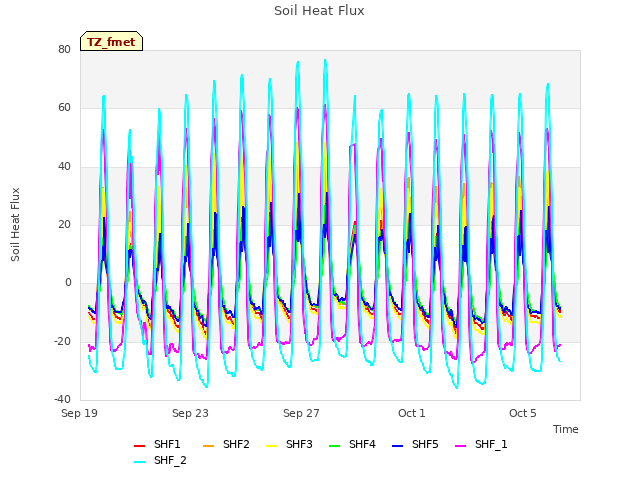Click the TZ_fmet annotation label

(111, 42)
